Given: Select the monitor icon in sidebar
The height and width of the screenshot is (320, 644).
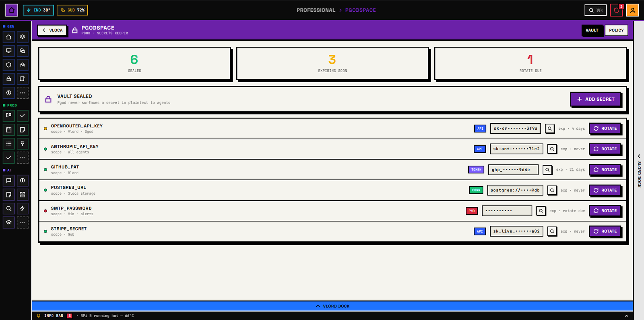Looking at the screenshot, I should [x=9, y=51].
